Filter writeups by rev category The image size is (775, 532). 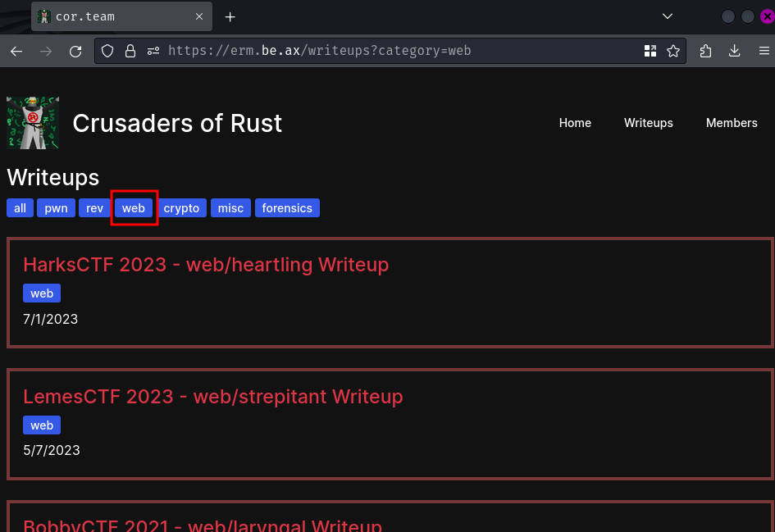[94, 208]
